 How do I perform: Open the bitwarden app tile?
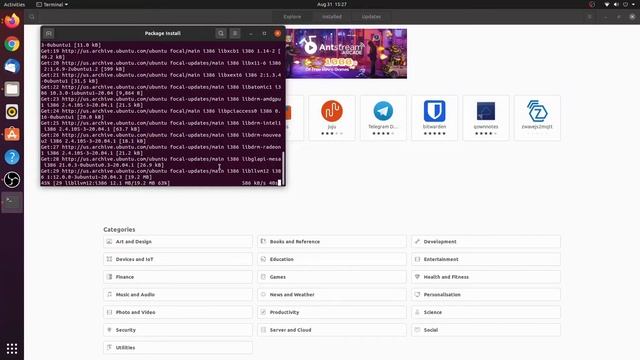(434, 118)
